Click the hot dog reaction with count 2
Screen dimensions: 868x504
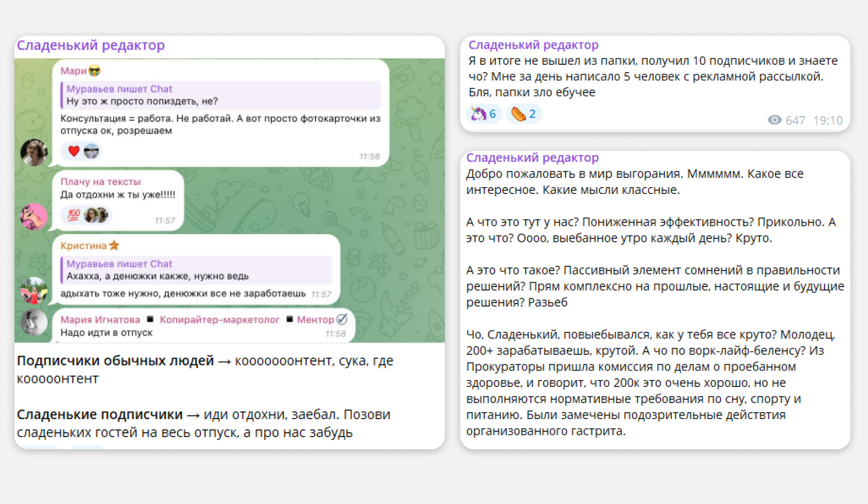click(523, 114)
